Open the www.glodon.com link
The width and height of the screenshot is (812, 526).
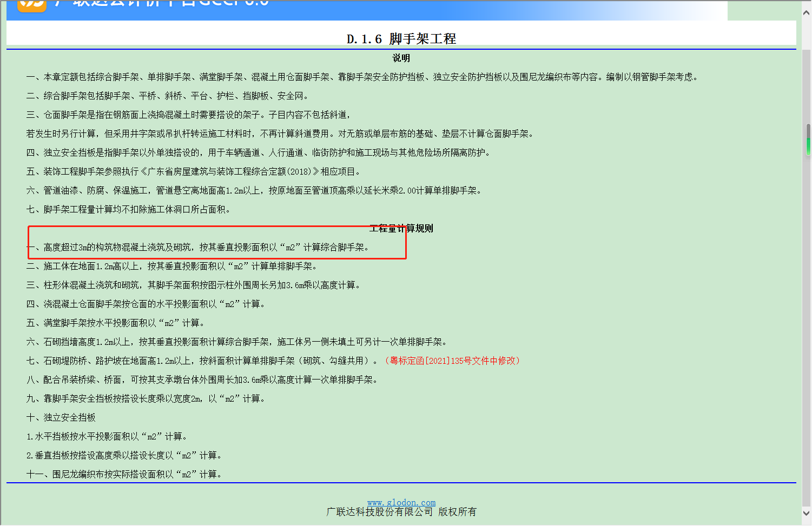[401, 502]
